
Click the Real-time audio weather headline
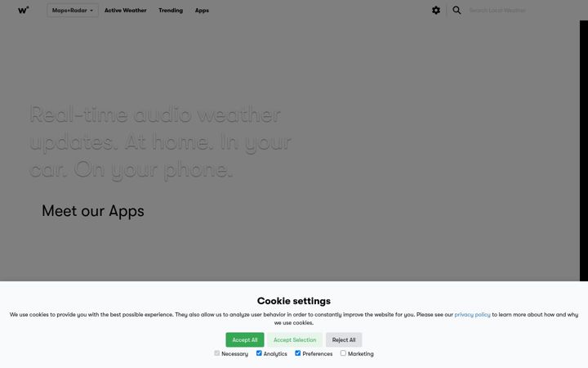(161, 142)
